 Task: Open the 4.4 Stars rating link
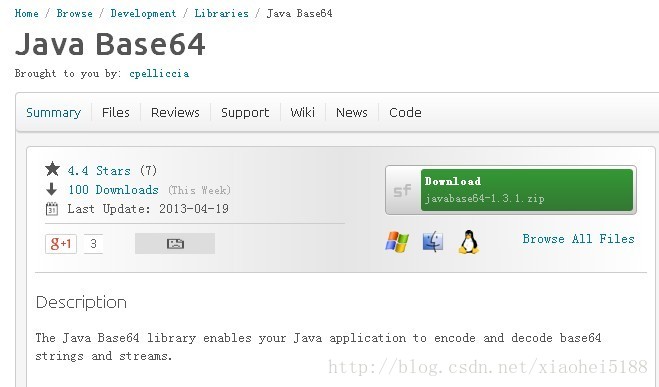99,171
